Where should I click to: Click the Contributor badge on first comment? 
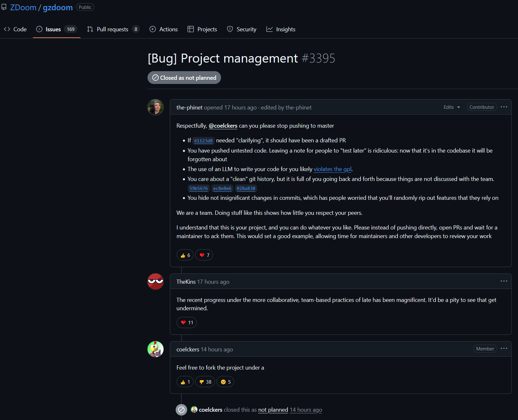[482, 107]
